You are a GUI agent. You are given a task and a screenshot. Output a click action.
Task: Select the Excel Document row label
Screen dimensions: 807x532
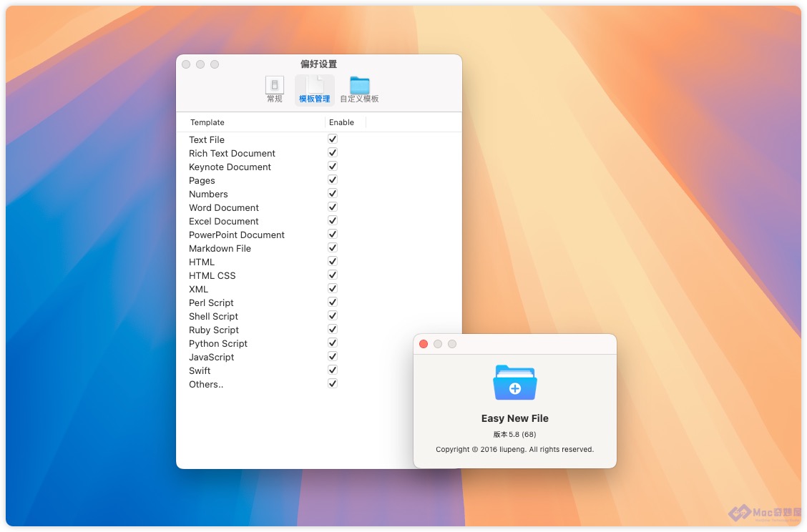pos(223,221)
